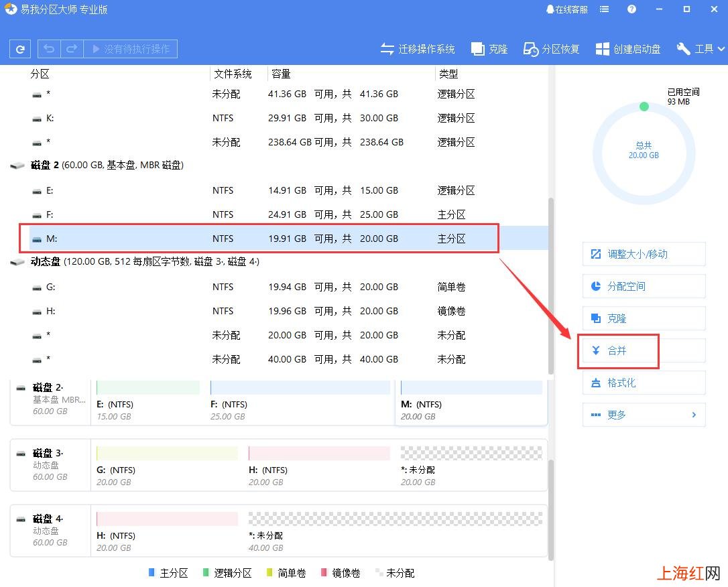The height and width of the screenshot is (587, 728).
Task: Click the used space ring chart
Action: pos(644,153)
